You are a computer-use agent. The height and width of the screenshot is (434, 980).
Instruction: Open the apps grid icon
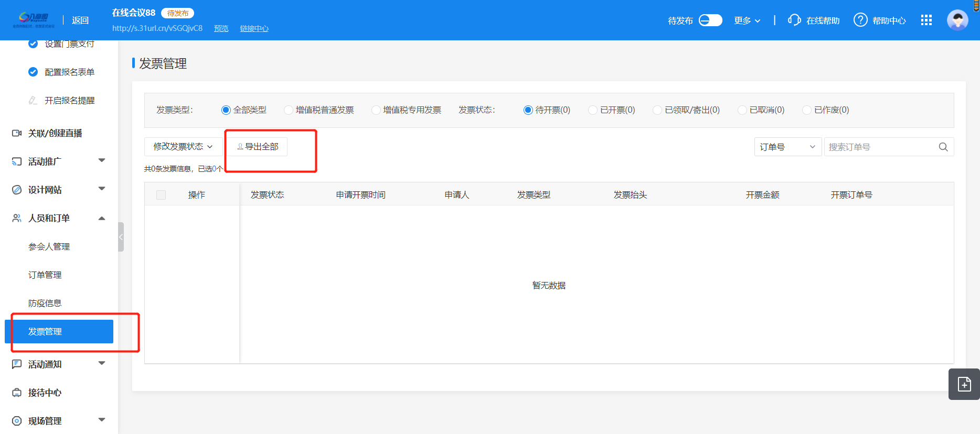(926, 20)
